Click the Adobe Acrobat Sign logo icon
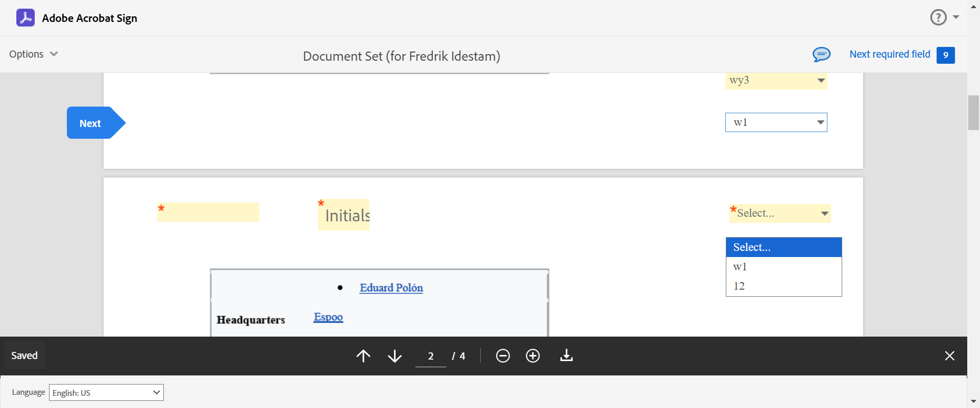980x408 pixels. 26,18
